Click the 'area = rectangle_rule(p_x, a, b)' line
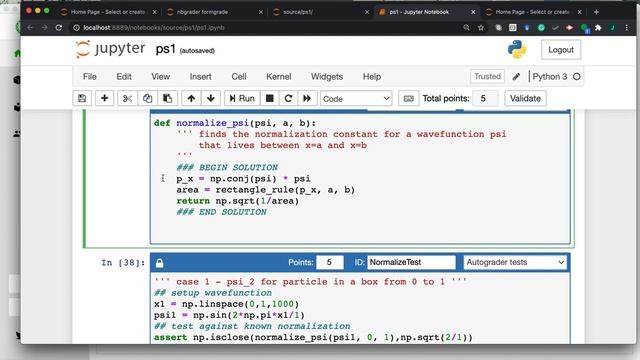 tap(266, 190)
